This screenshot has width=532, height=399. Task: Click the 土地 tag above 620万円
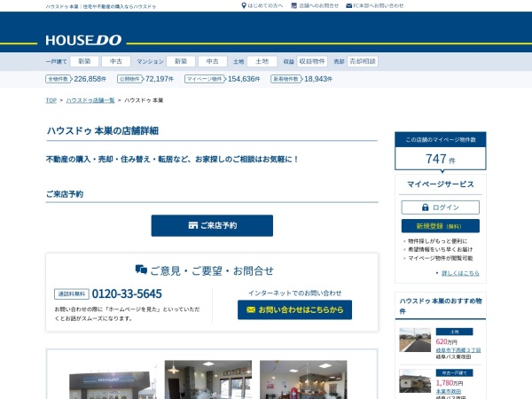click(x=454, y=332)
